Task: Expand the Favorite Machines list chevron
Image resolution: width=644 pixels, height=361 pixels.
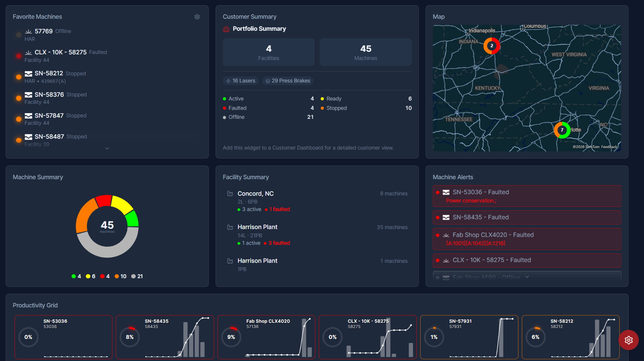Action: (x=107, y=148)
